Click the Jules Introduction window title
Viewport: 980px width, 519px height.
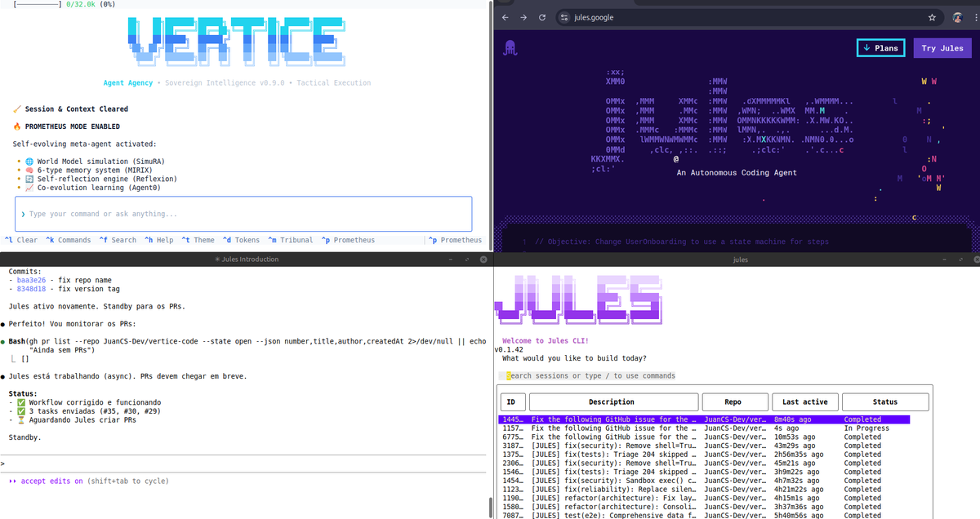pyautogui.click(x=245, y=259)
